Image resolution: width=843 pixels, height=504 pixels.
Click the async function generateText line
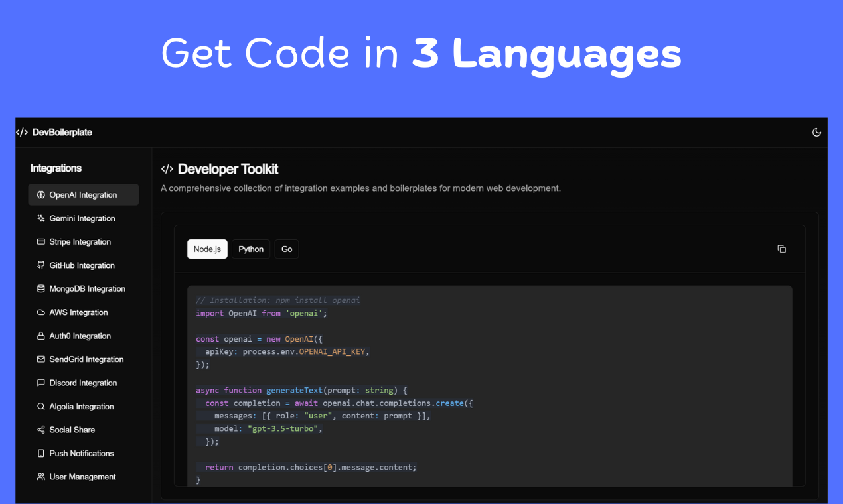click(302, 390)
